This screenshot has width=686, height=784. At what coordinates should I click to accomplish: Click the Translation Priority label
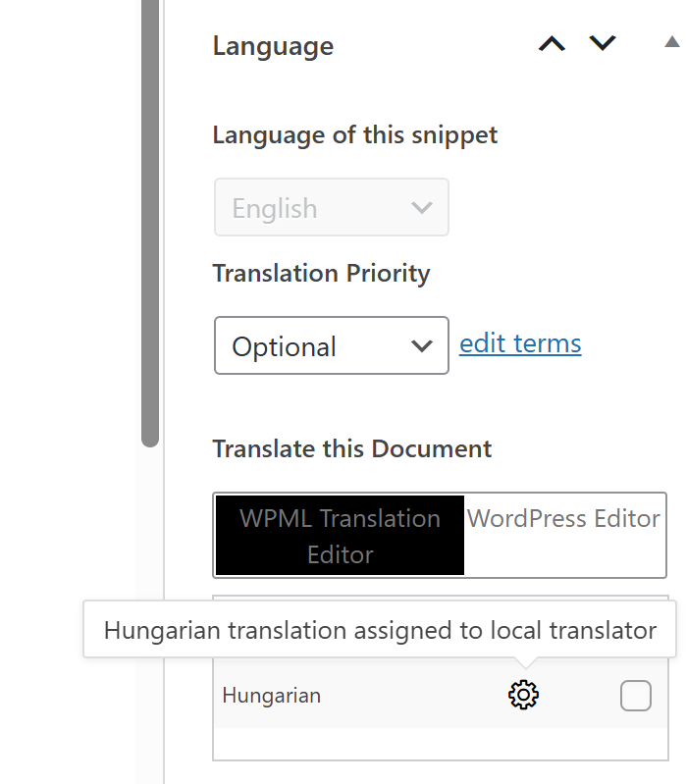click(321, 274)
